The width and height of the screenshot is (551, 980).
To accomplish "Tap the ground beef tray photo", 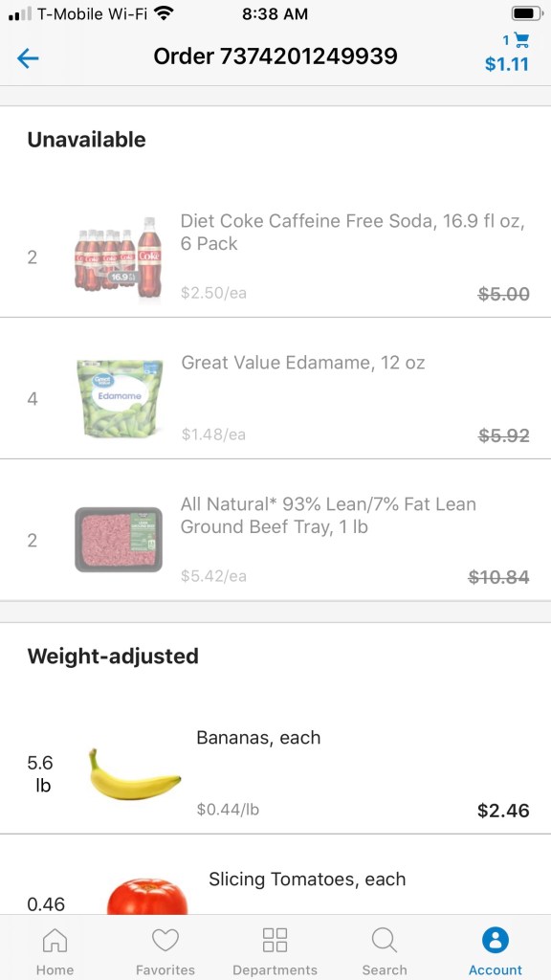I will click(x=117, y=538).
